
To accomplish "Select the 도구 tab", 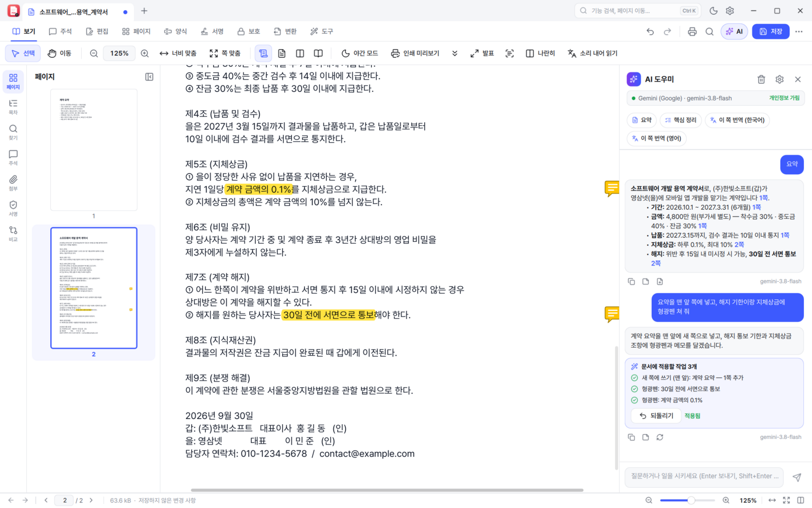I will pos(321,31).
